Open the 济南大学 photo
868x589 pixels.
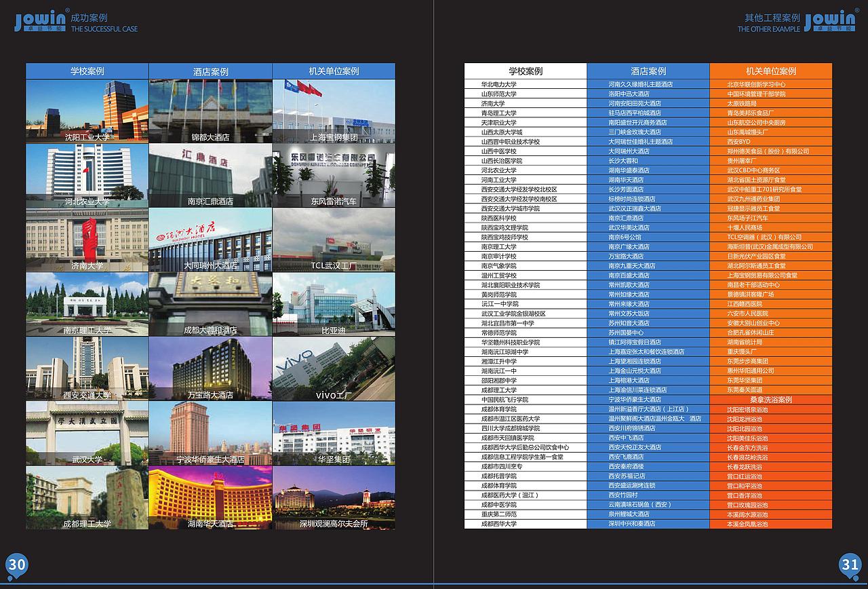coord(87,240)
